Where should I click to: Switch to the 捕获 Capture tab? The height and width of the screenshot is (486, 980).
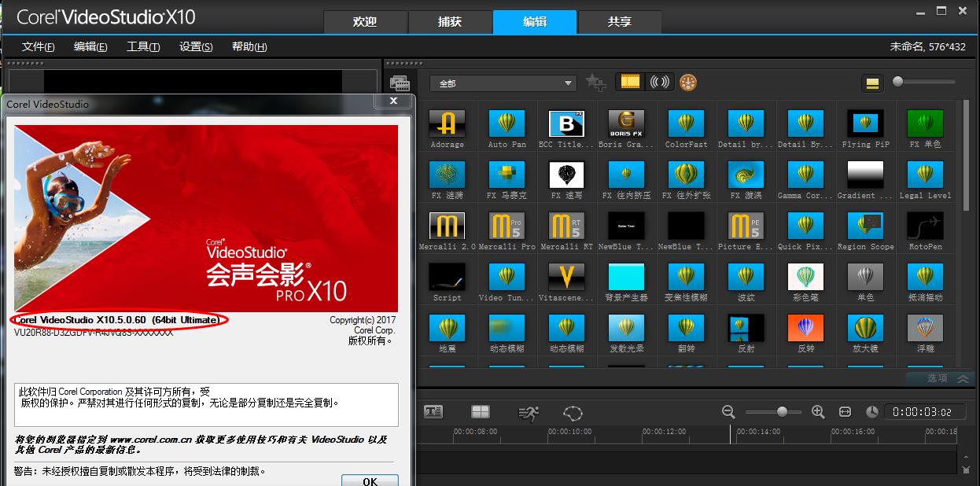(x=450, y=22)
